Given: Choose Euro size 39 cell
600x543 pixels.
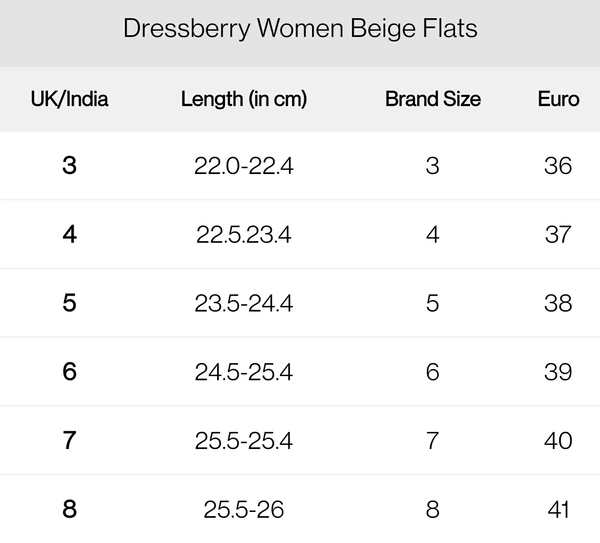Looking at the screenshot, I should [x=558, y=373].
